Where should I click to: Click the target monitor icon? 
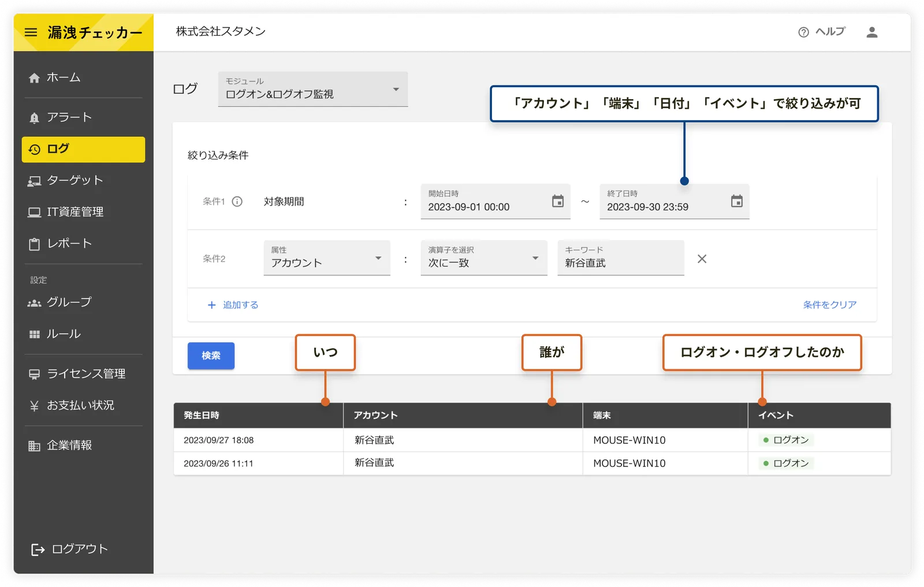pyautogui.click(x=35, y=181)
